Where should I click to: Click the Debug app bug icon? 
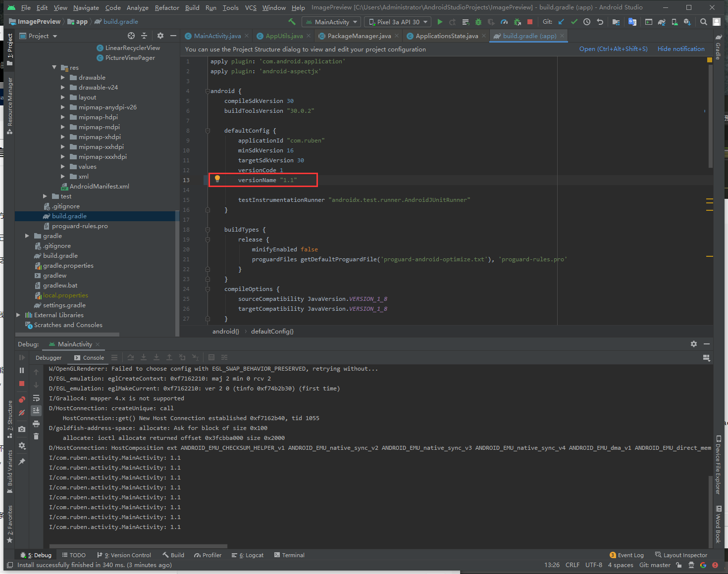click(x=478, y=22)
